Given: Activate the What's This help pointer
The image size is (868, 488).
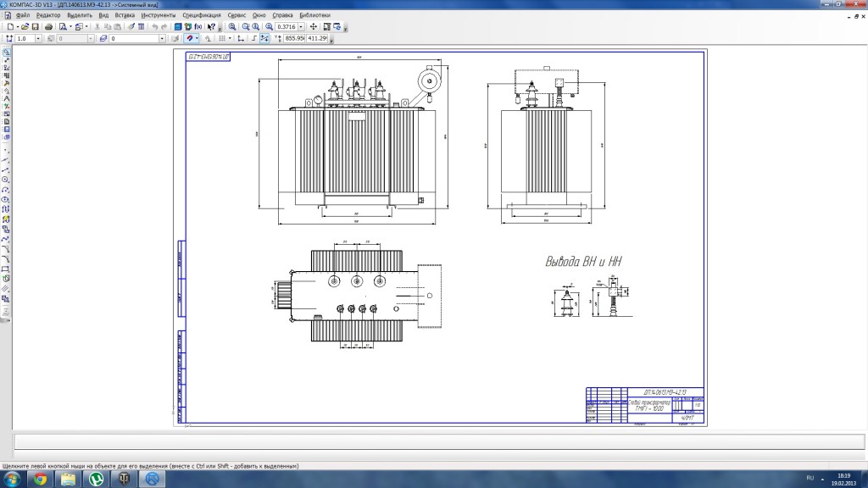Looking at the screenshot, I should point(211,26).
